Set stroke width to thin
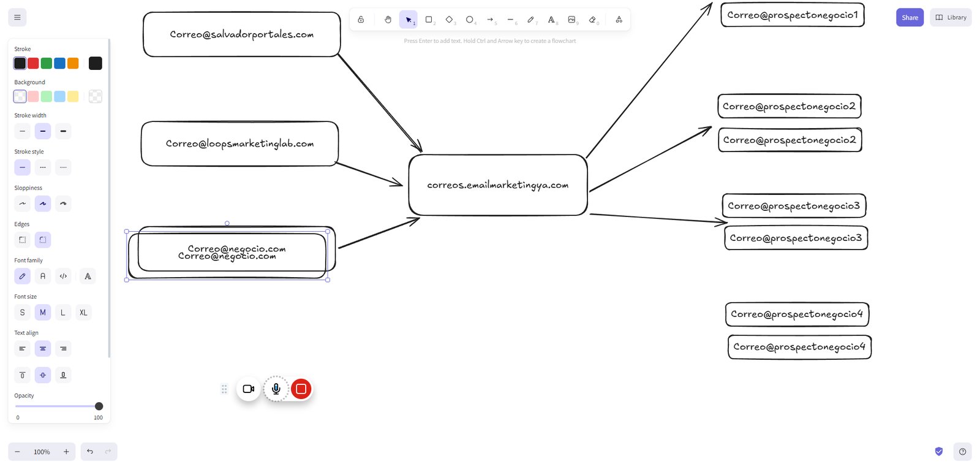Viewport: 980px width, 469px height. point(23,131)
